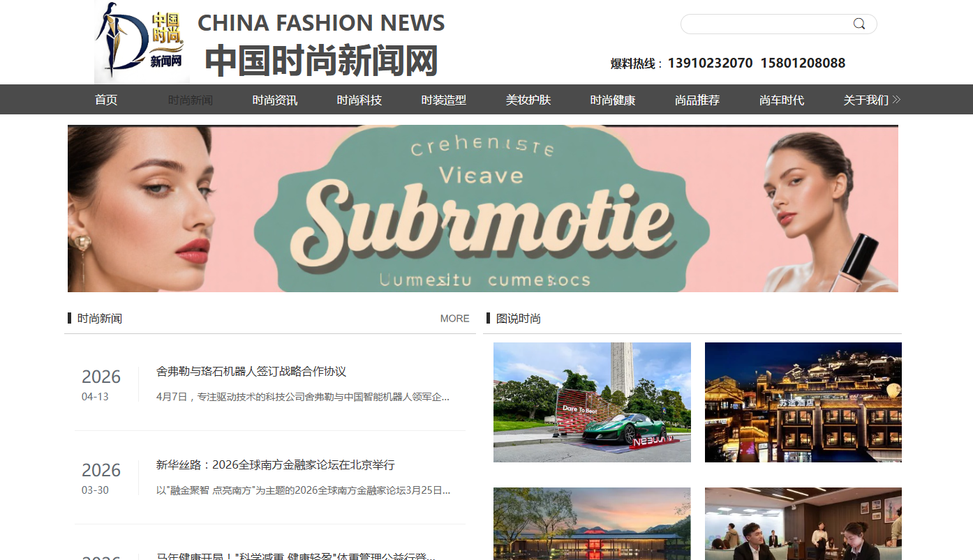Click the MORE link for 时尚新闻
This screenshot has height=560, width=973.
pyautogui.click(x=454, y=318)
